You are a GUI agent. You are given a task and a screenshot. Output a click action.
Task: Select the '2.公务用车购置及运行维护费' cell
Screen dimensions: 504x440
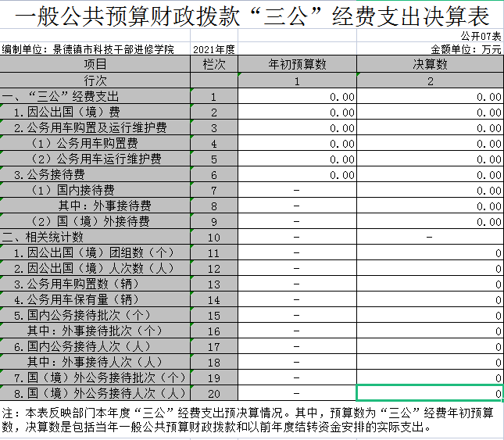pyautogui.click(x=90, y=128)
